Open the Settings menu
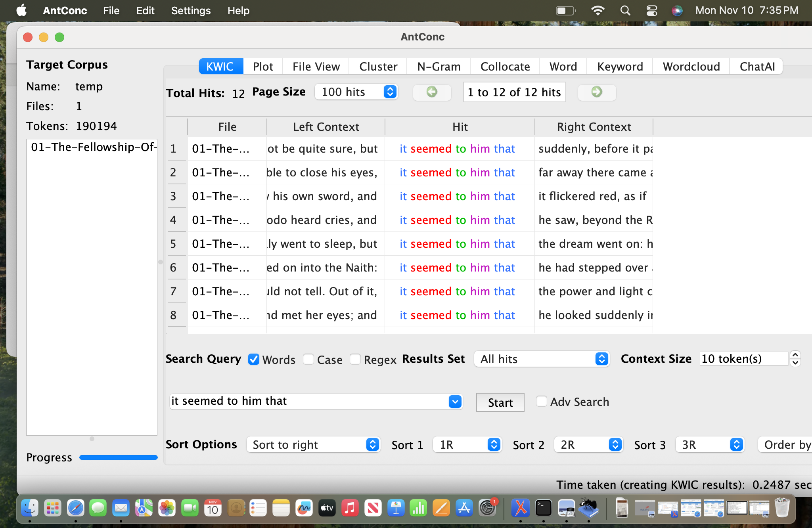This screenshot has width=812, height=528. [191, 11]
